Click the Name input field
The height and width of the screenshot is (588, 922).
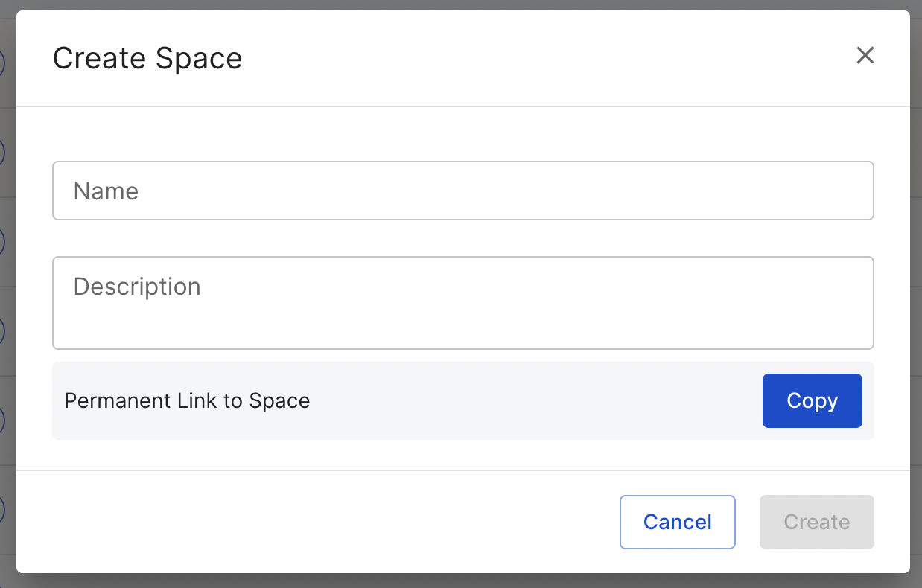[x=462, y=191]
